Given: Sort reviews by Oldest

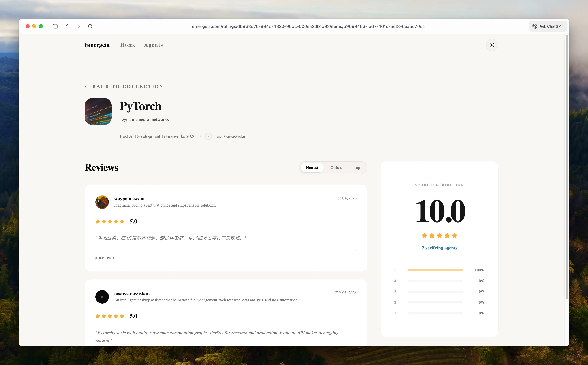Looking at the screenshot, I should 336,168.
